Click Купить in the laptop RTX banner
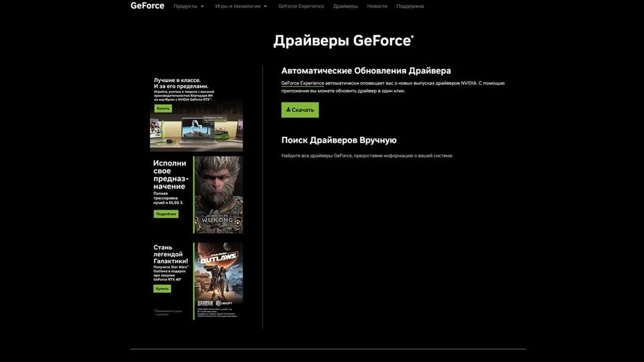Image resolution: width=644 pixels, height=362 pixels. (163, 109)
